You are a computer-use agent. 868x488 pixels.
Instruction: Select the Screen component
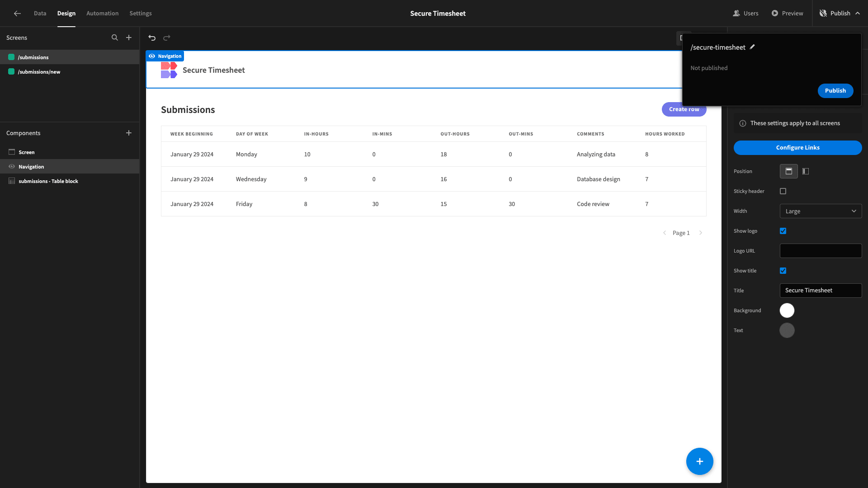click(70, 152)
